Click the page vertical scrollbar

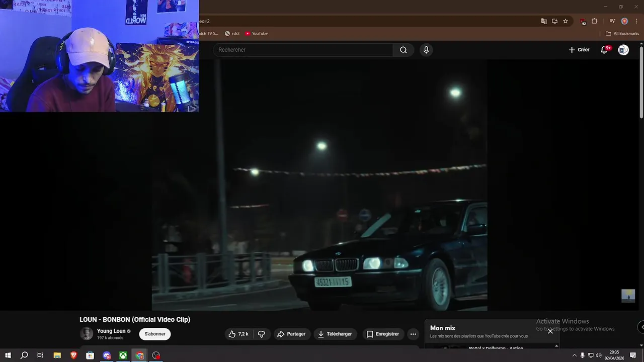coord(641,83)
